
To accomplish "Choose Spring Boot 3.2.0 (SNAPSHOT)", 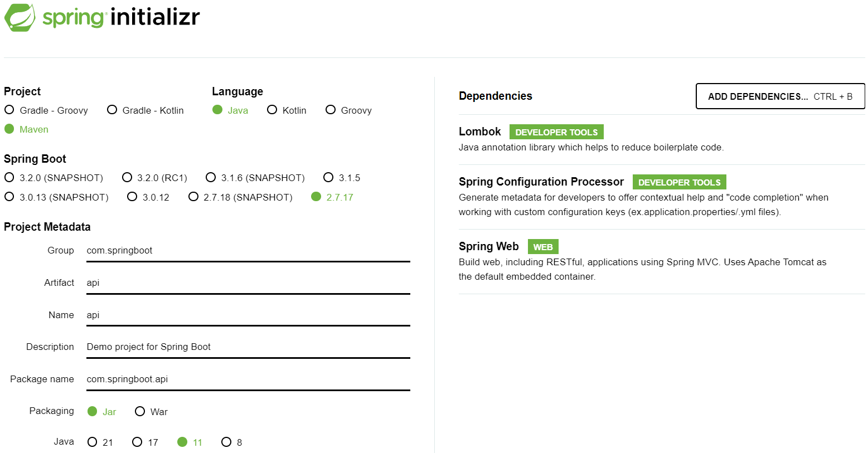I will tap(54, 178).
